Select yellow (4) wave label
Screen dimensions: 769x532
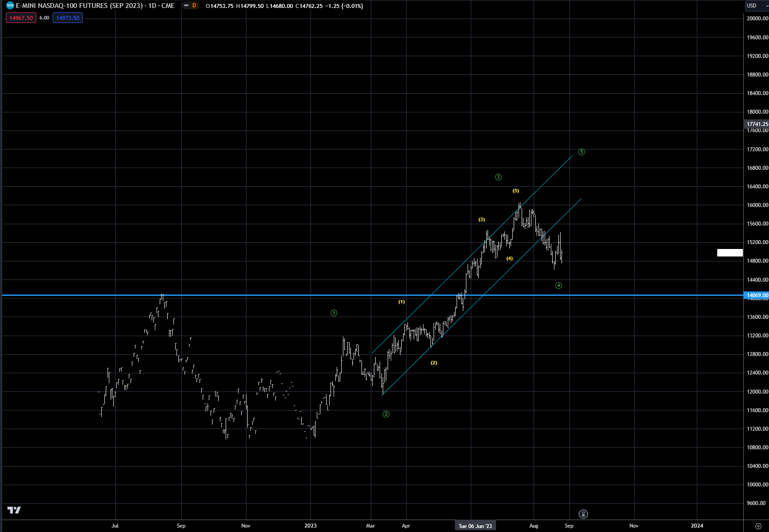510,259
